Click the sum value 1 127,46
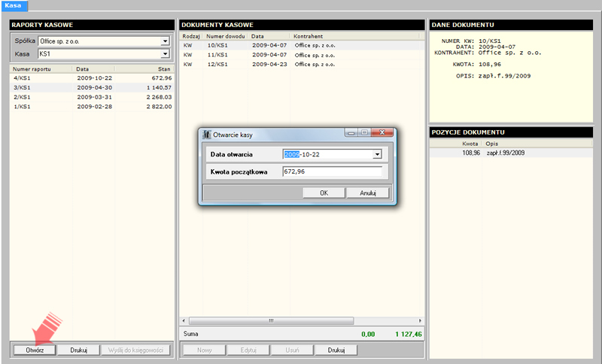Viewport: 602px width, 364px height. [409, 334]
